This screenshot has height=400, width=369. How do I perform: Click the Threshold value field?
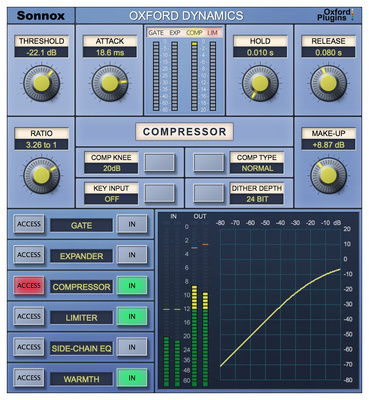[x=42, y=52]
